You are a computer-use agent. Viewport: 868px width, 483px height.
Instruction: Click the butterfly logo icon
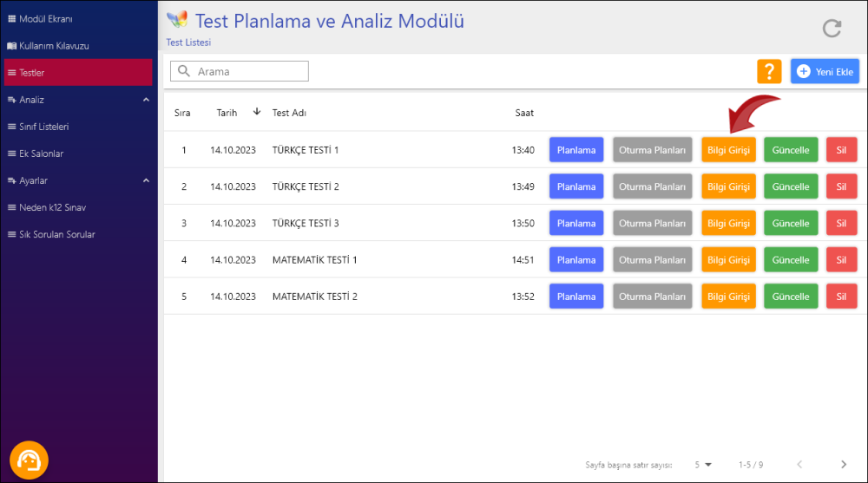(x=177, y=20)
